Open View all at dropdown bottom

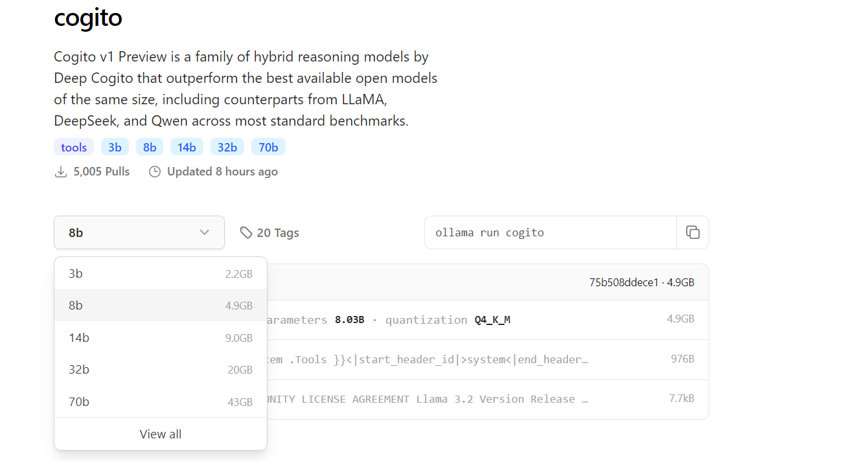click(161, 434)
